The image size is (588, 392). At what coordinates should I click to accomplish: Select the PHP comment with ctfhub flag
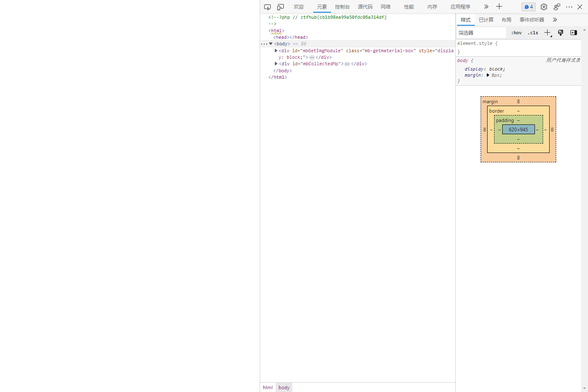pyautogui.click(x=327, y=17)
